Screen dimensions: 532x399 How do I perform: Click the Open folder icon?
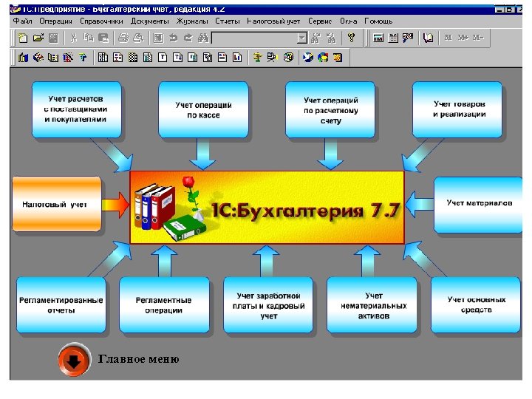[38, 38]
